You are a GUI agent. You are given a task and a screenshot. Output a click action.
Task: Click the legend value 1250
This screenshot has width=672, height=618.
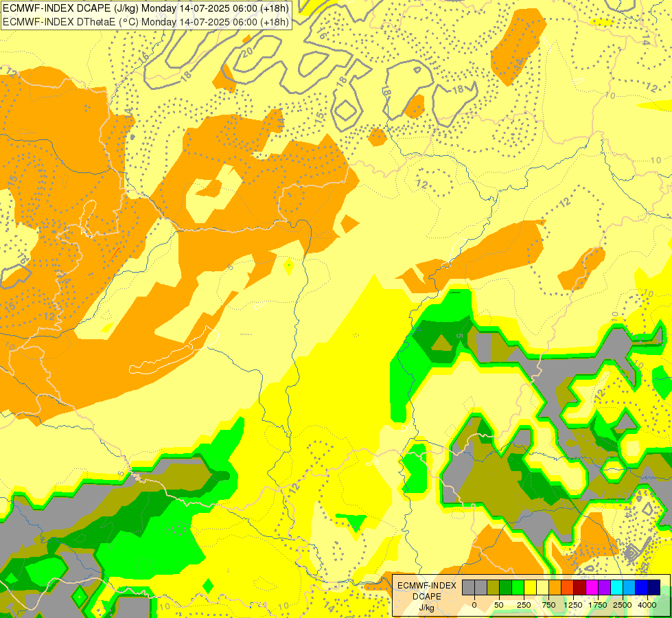[x=573, y=605]
